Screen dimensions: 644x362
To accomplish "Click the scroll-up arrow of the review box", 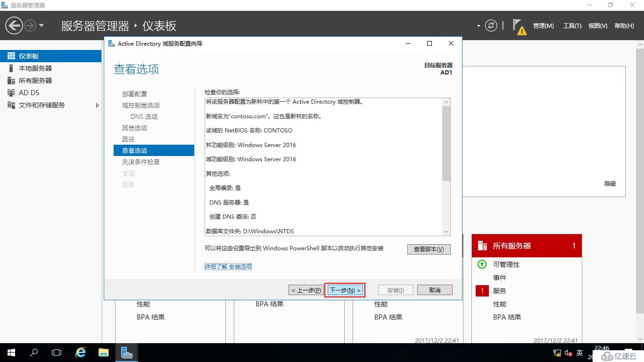I will (x=446, y=102).
